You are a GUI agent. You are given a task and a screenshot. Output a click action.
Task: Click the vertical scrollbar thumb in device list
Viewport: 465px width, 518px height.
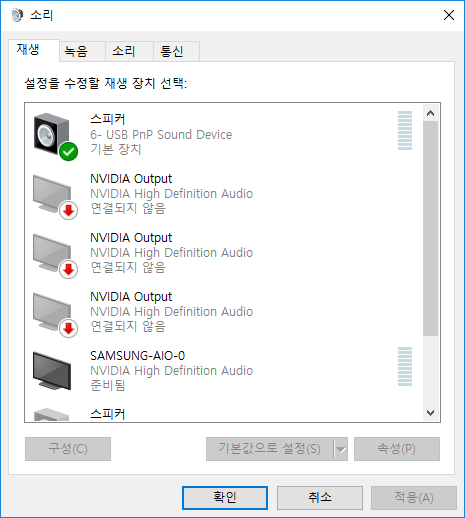coord(430,229)
